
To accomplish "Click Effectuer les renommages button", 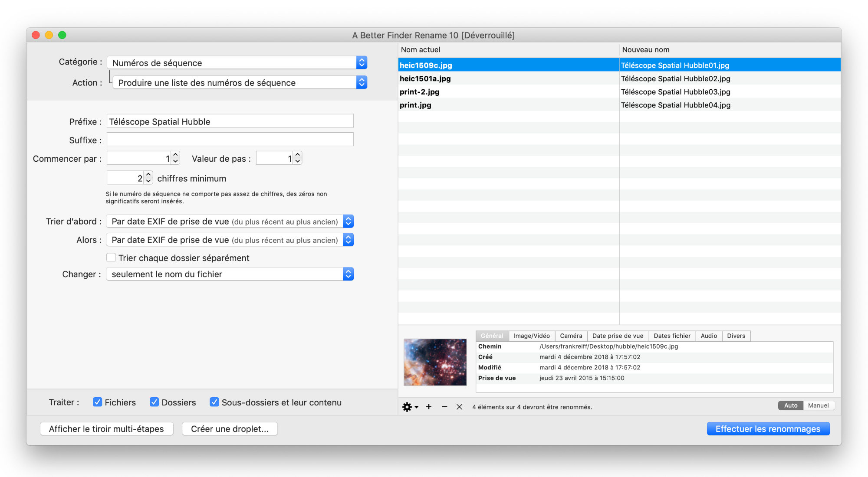I will [x=768, y=428].
